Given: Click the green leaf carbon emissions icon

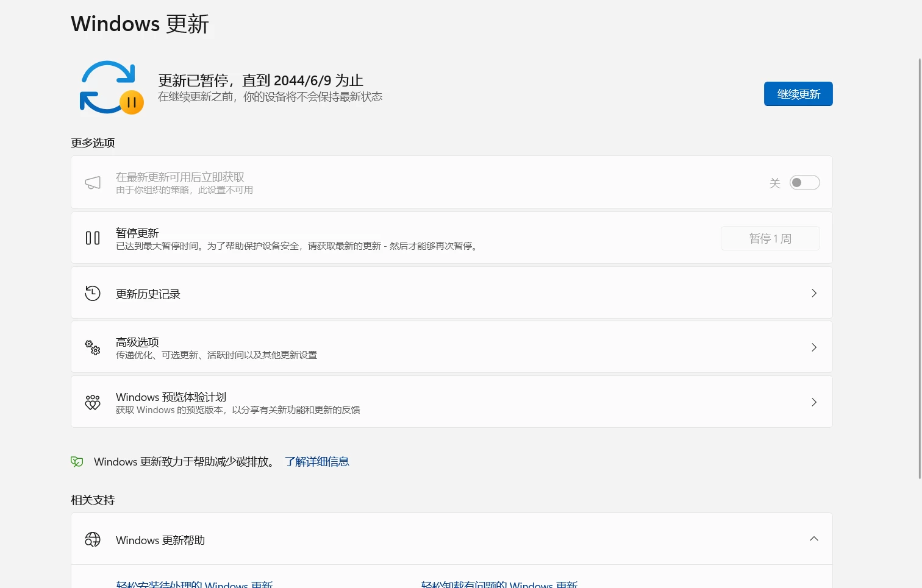Looking at the screenshot, I should click(77, 462).
